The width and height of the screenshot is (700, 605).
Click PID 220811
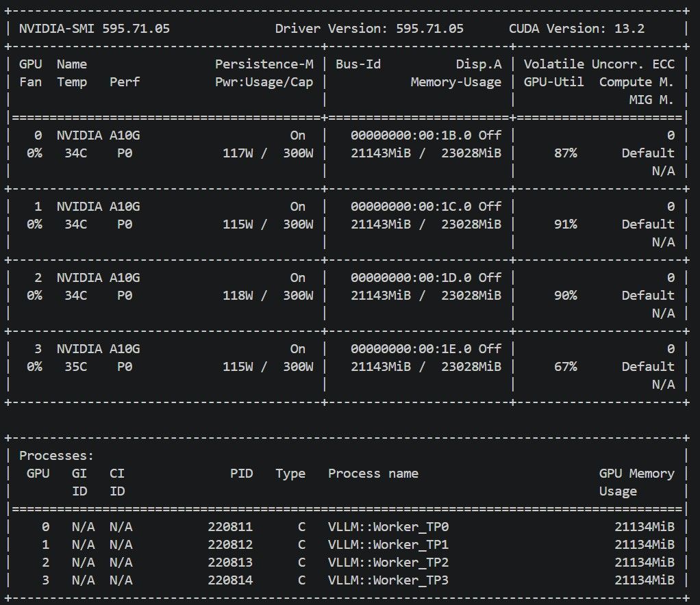(x=230, y=527)
